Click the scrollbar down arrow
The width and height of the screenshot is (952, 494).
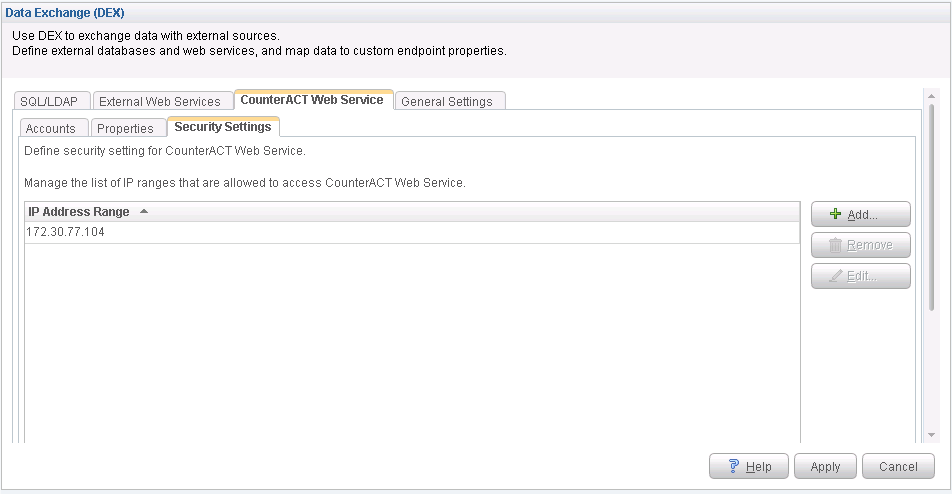pyautogui.click(x=931, y=435)
